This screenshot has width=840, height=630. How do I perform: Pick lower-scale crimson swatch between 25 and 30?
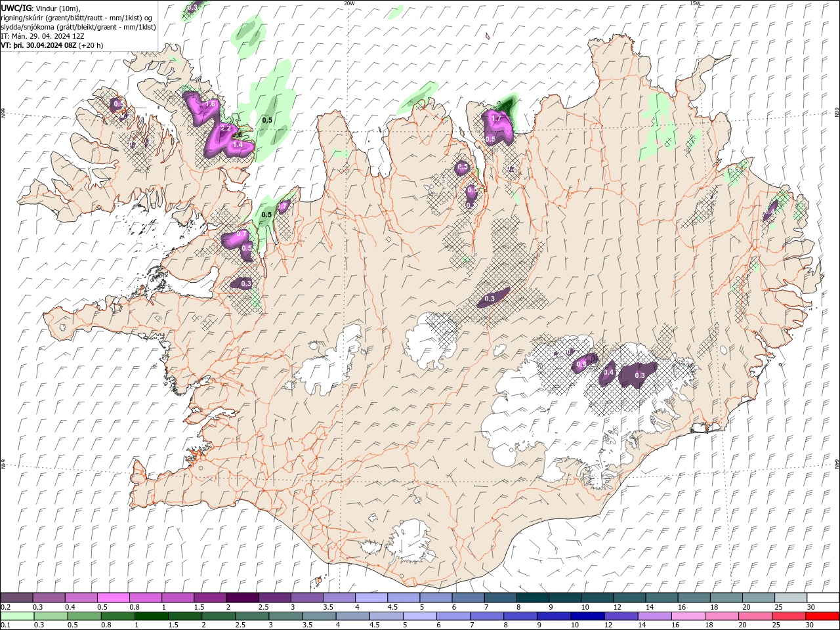click(787, 616)
